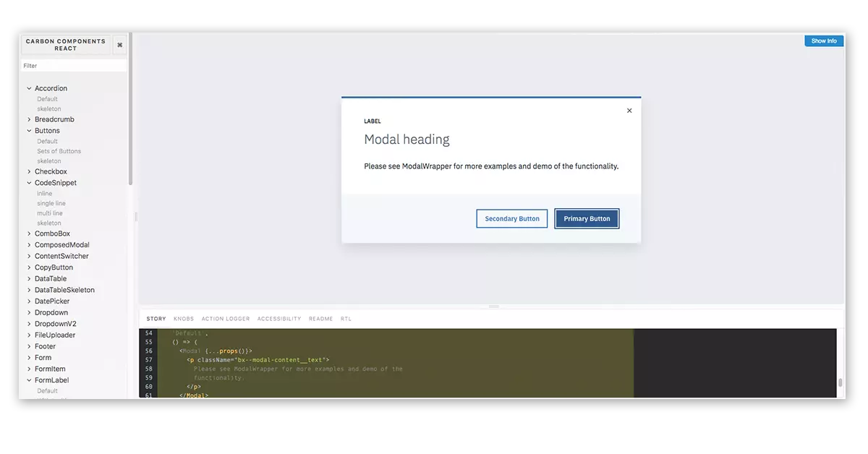Click the ModalWrapper description paragraph

tap(491, 166)
